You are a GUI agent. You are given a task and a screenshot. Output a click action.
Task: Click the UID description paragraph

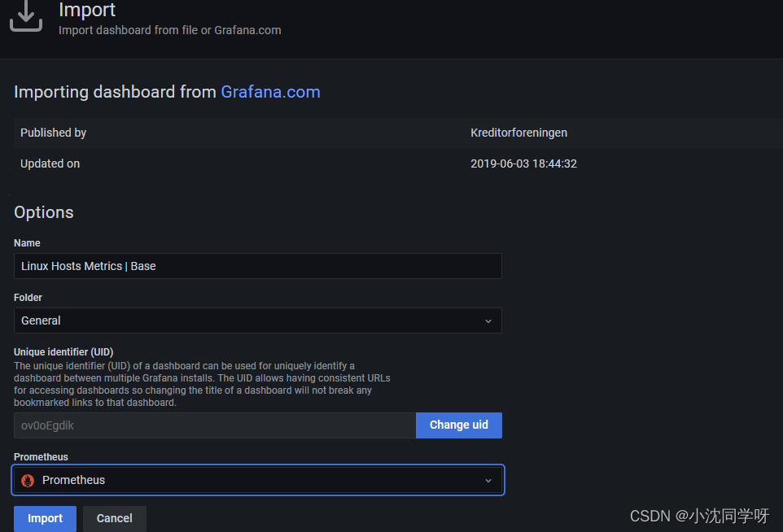pos(202,384)
